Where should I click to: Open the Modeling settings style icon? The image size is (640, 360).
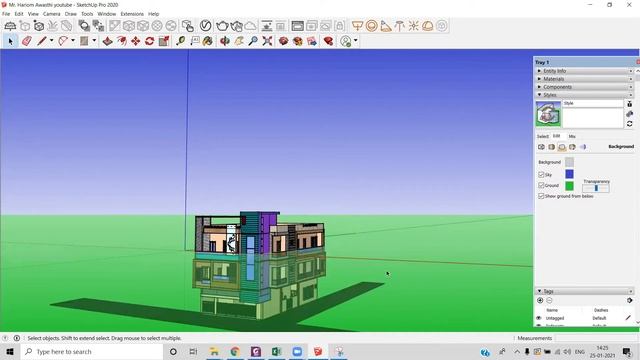(582, 147)
